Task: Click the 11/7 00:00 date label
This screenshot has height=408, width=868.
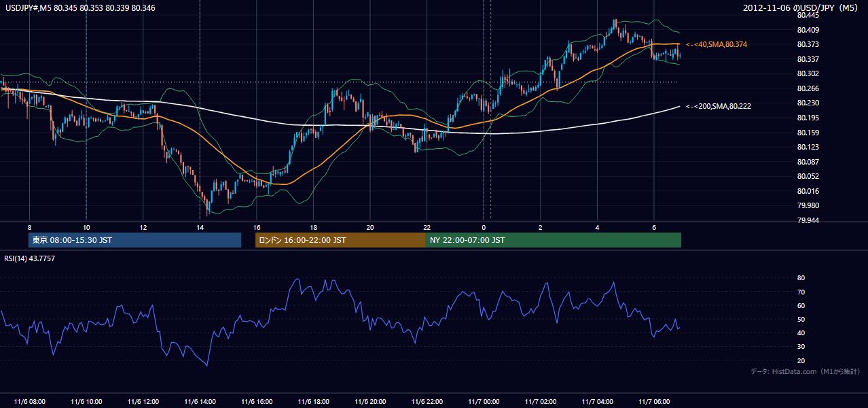Action: click(x=484, y=401)
